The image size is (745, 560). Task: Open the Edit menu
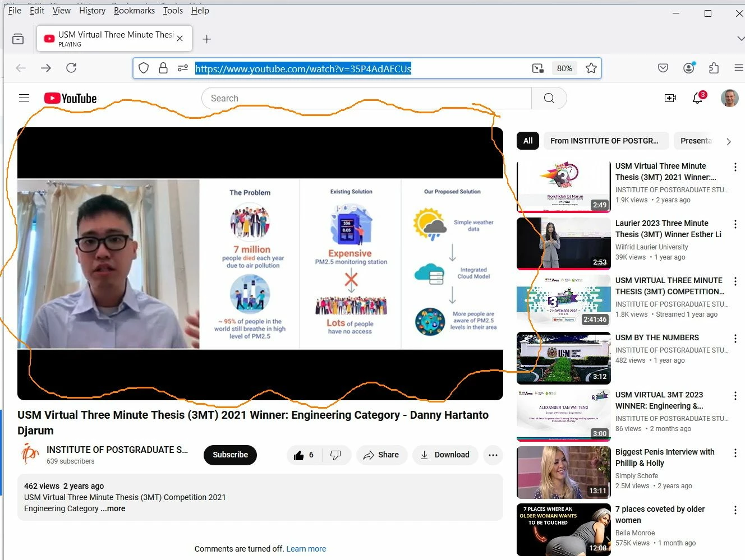point(37,10)
